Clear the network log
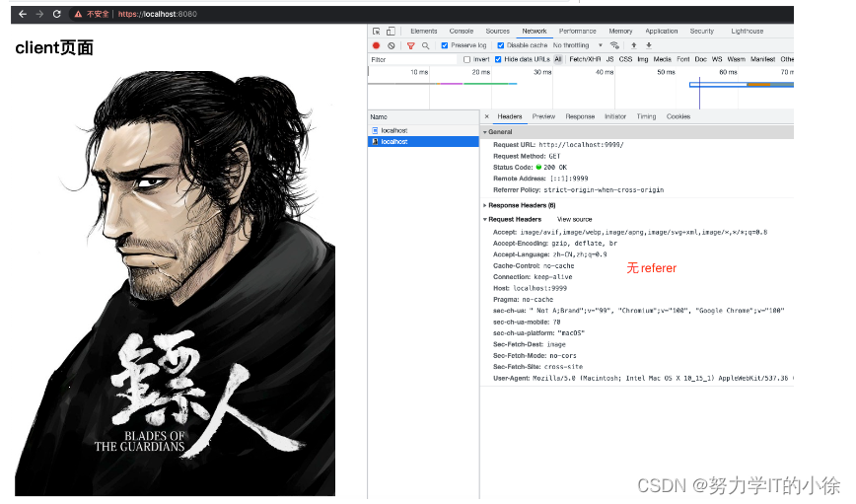The height and width of the screenshot is (504, 856). point(392,45)
